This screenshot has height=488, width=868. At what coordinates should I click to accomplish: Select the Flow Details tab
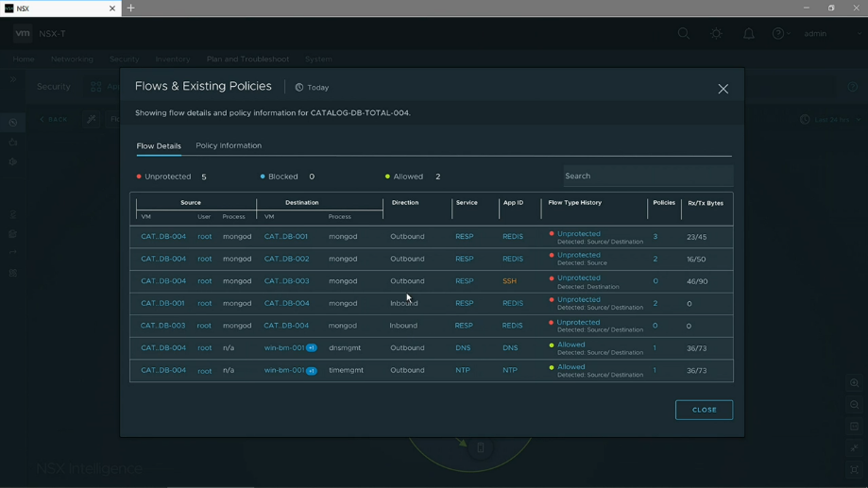point(159,146)
